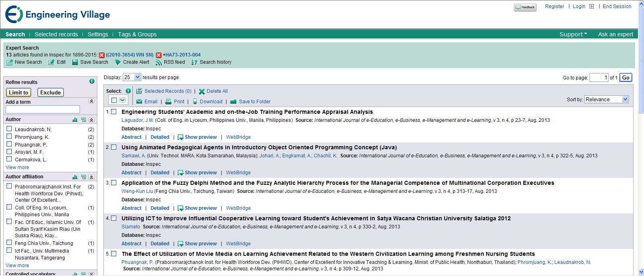
Task: Check the Feng Chia Univ., Taichung checkbox
Action: (9, 243)
